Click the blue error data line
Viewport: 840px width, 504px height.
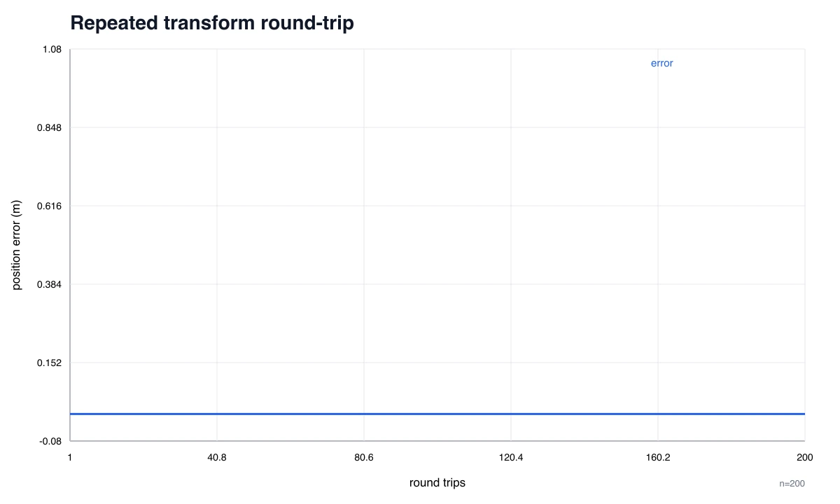click(437, 414)
